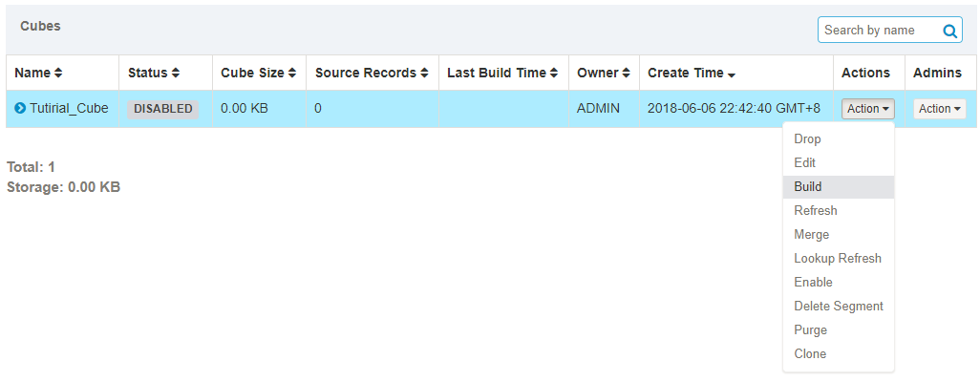Select Edit from the action menu
The image size is (980, 382).
[804, 163]
